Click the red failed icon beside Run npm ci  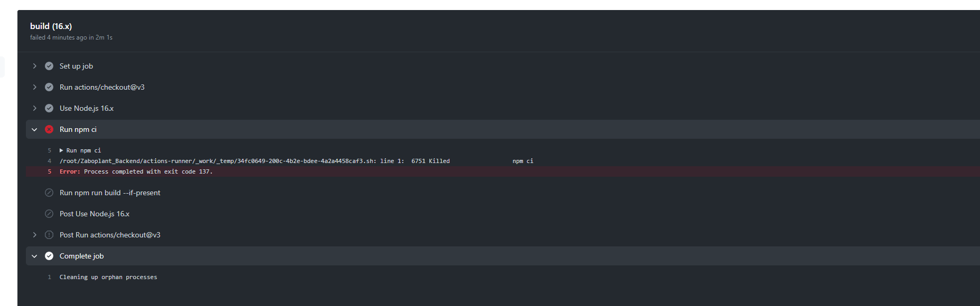(49, 129)
